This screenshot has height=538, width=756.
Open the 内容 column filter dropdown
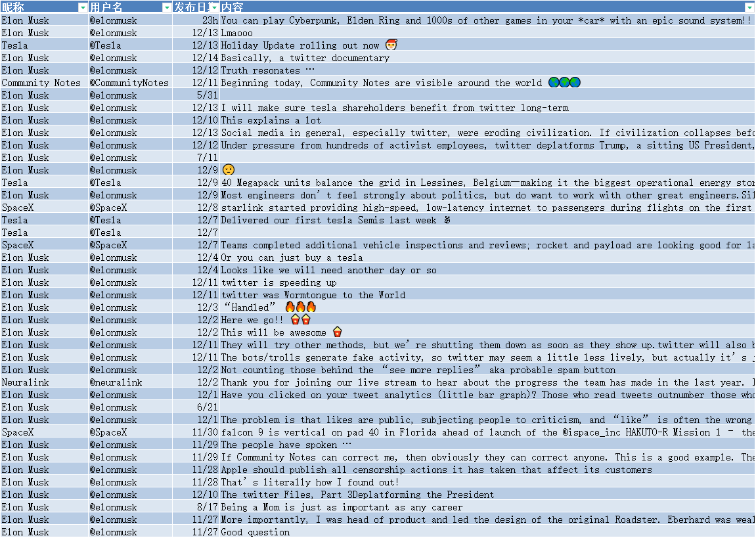click(749, 8)
